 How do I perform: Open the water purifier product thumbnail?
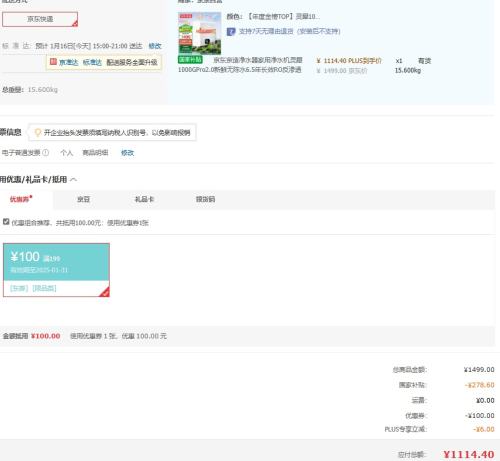199,33
